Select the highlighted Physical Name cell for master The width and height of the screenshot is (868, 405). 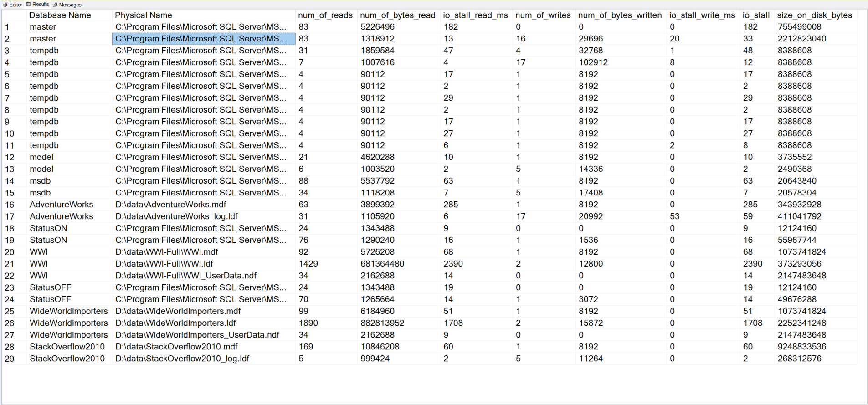(x=204, y=39)
